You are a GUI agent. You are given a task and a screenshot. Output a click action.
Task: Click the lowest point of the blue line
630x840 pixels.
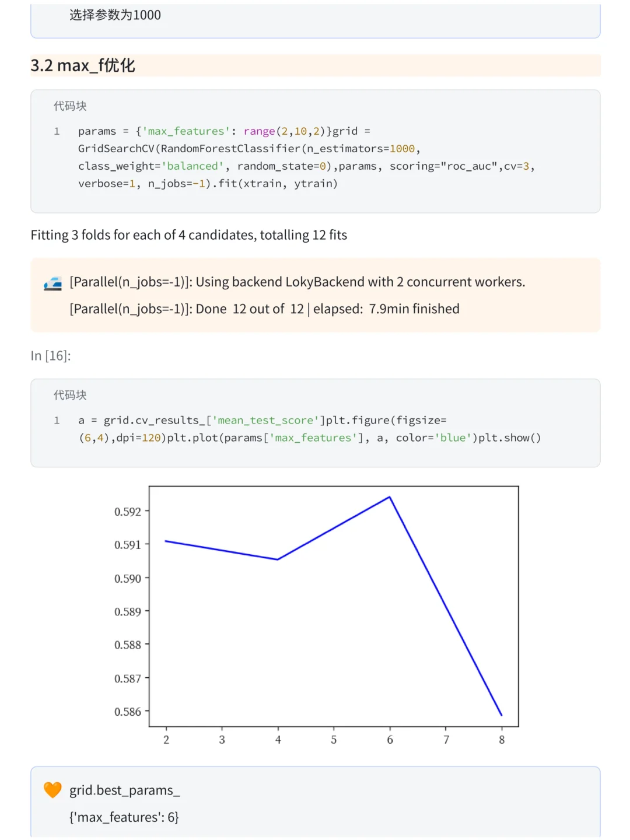click(501, 715)
